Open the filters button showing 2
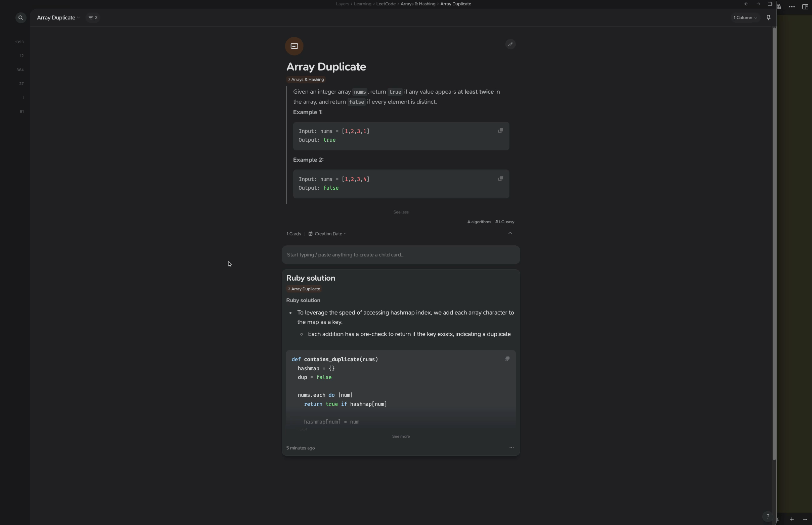 click(x=93, y=18)
